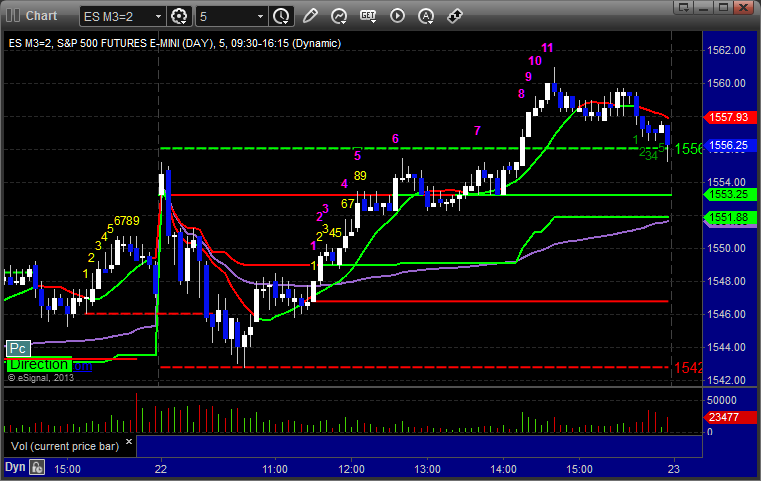761x481 pixels.
Task: Click the green 1551.88 price marker
Action: pos(729,217)
